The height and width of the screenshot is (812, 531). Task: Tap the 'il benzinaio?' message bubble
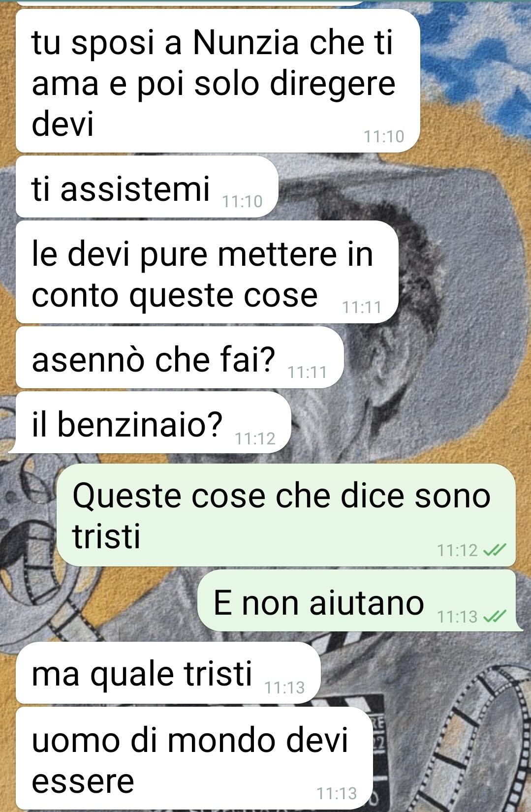(x=153, y=423)
